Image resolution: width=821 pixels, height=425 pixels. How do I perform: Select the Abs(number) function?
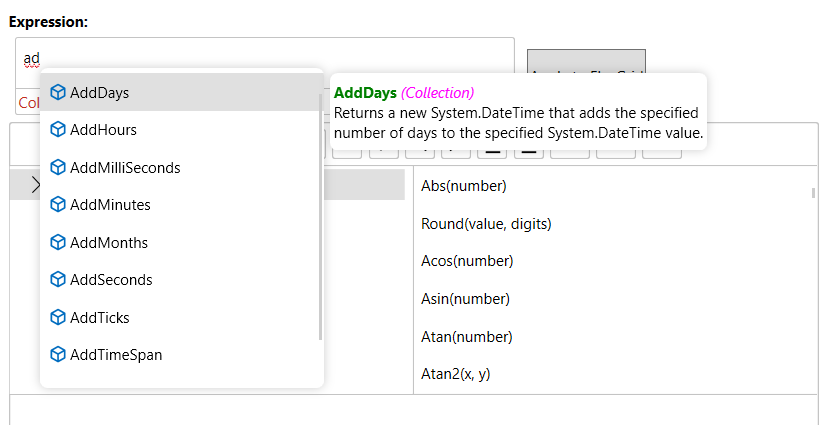(x=464, y=186)
